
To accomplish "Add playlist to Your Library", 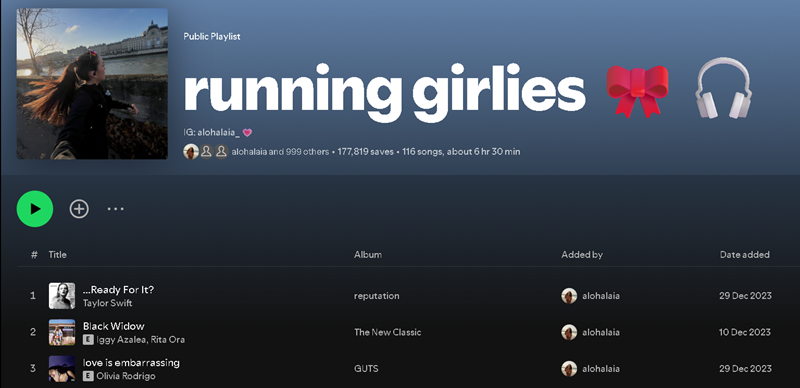I will 79,209.
